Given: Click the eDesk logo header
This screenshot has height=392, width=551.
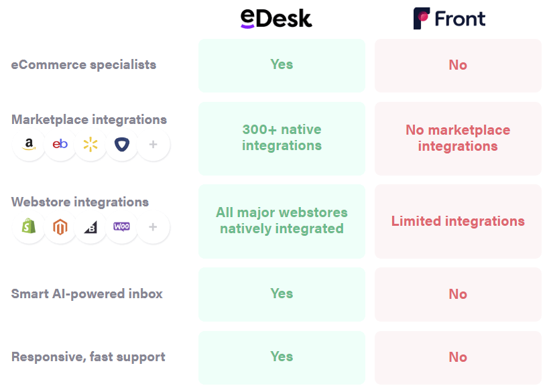Looking at the screenshot, I should 276,18.
